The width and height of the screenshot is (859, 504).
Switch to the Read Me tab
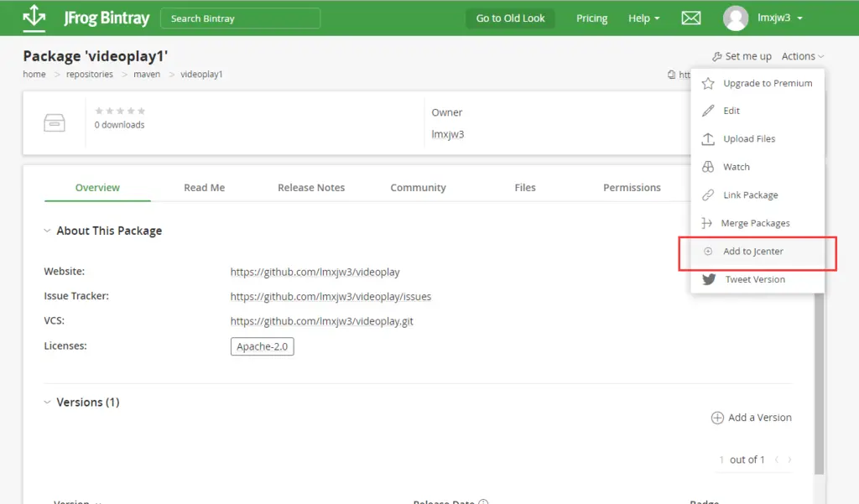(205, 188)
